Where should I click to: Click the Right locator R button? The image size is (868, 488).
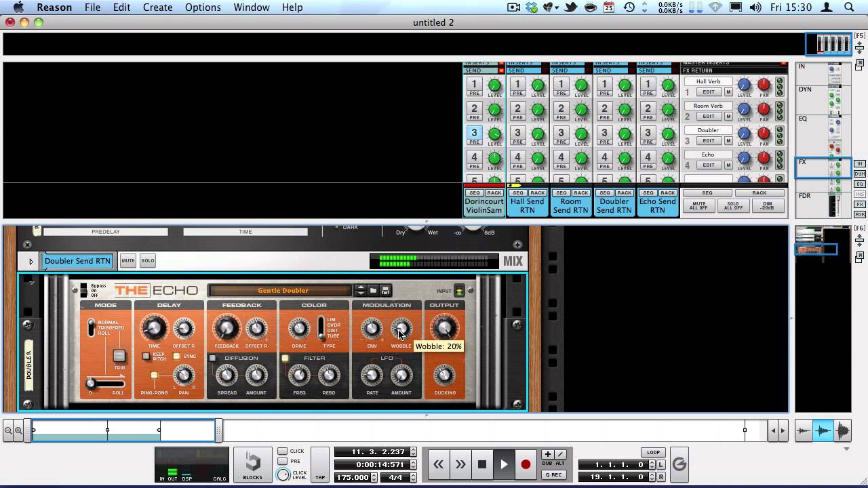click(661, 477)
